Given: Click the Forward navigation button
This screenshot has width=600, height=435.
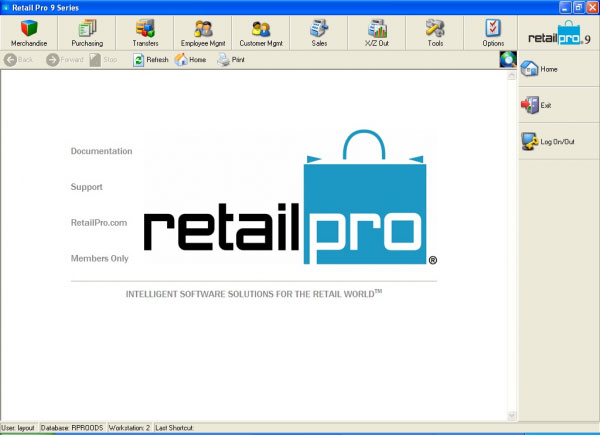Looking at the screenshot, I should pos(64,60).
